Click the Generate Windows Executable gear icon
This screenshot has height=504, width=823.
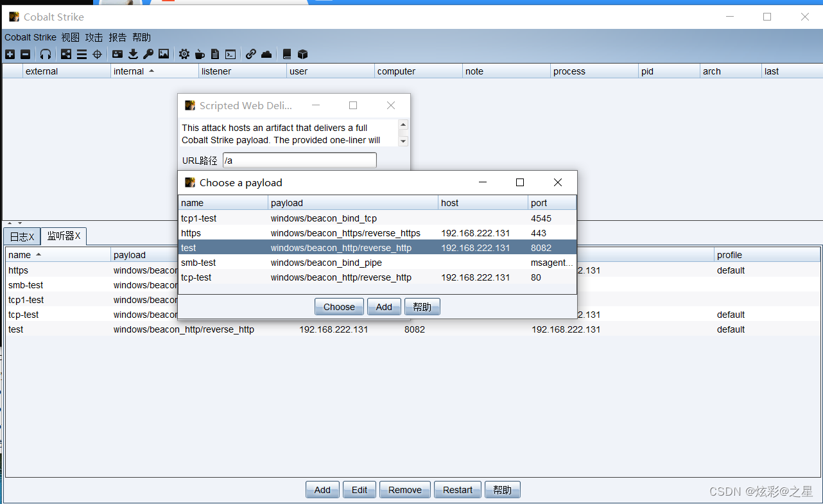pyautogui.click(x=184, y=55)
